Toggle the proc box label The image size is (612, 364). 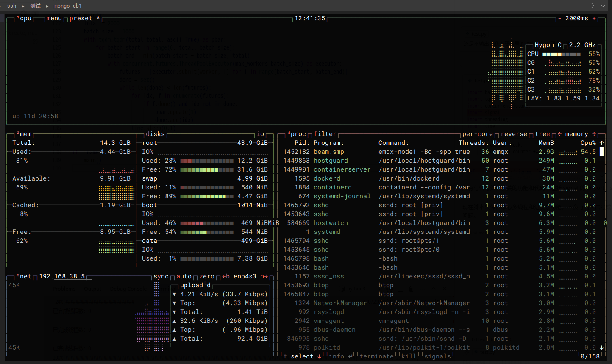tap(297, 134)
